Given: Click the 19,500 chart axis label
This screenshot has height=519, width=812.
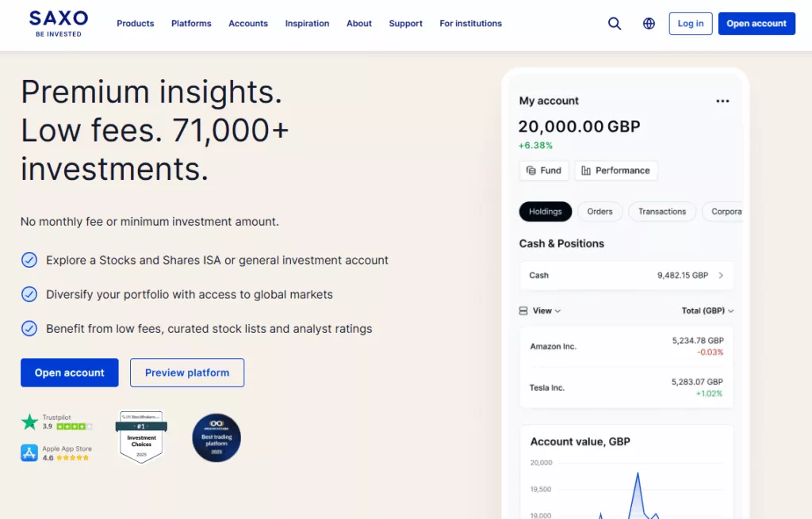Looking at the screenshot, I should [541, 489].
